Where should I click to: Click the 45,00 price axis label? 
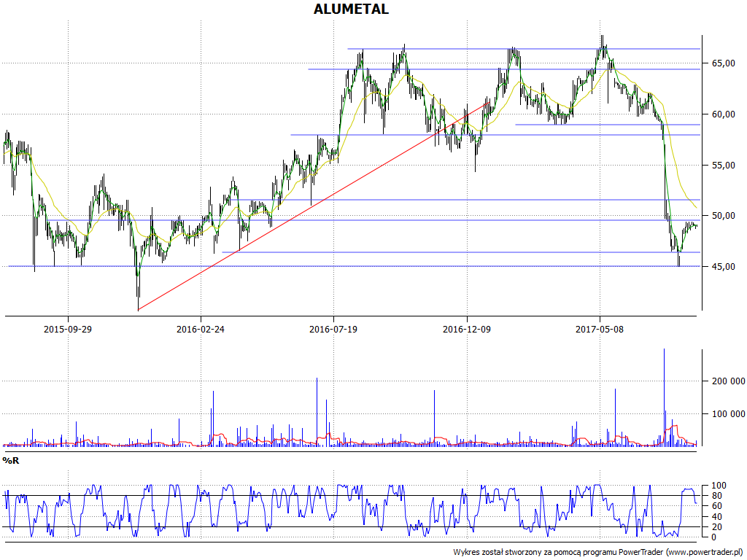point(723,267)
